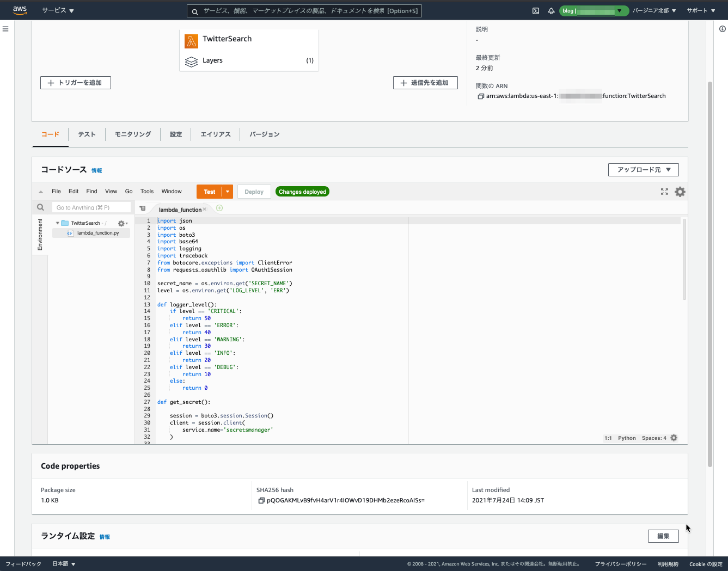Copy the function ARN

point(481,96)
